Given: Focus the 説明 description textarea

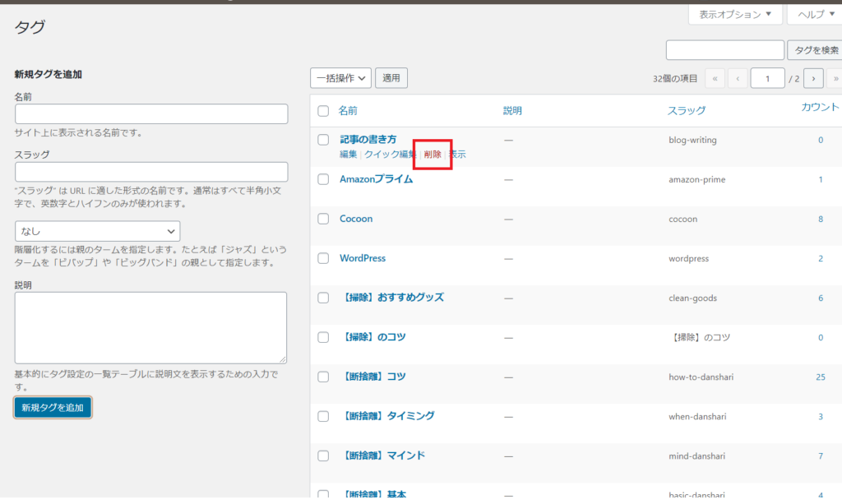Looking at the screenshot, I should [x=151, y=327].
